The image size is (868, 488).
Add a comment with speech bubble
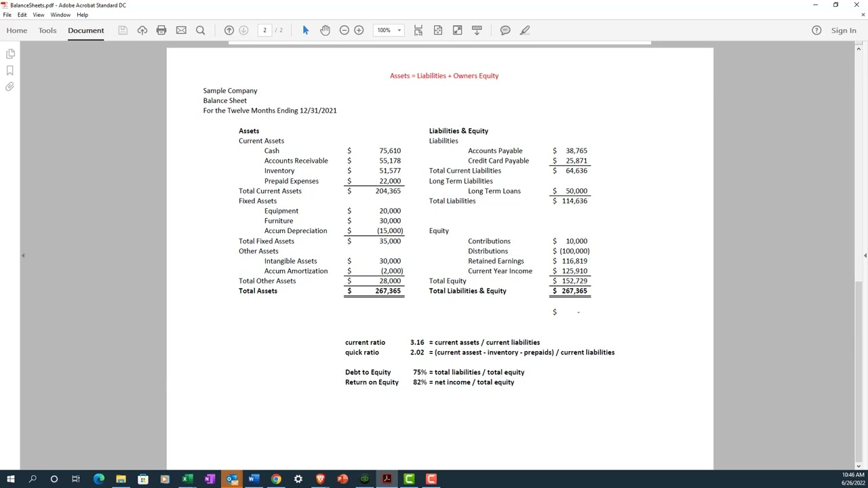[505, 30]
